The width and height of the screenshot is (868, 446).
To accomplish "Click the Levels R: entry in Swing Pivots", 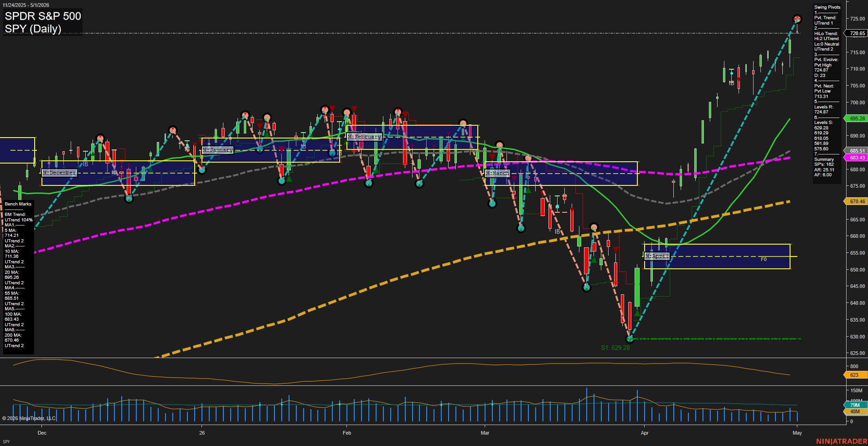I will pyautogui.click(x=823, y=107).
